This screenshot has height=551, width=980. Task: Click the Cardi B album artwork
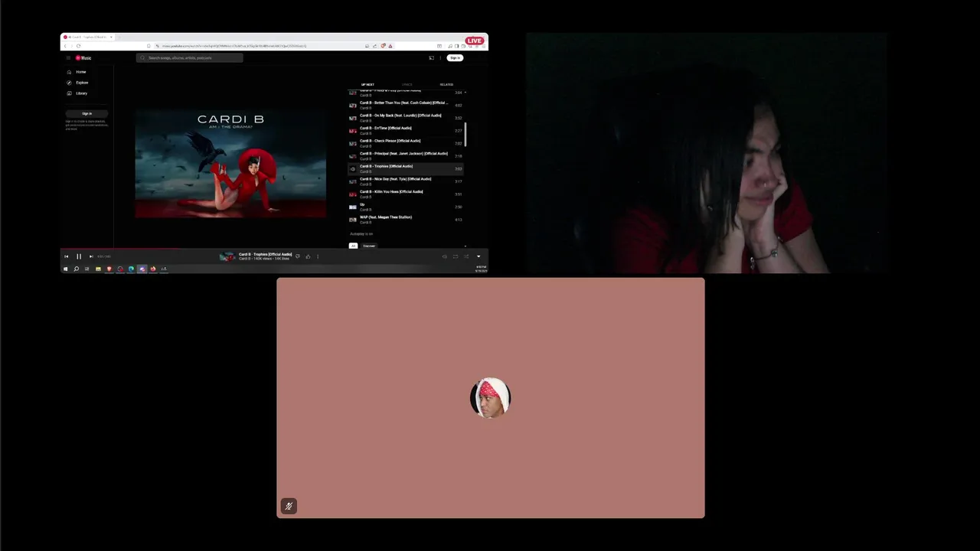tap(230, 164)
